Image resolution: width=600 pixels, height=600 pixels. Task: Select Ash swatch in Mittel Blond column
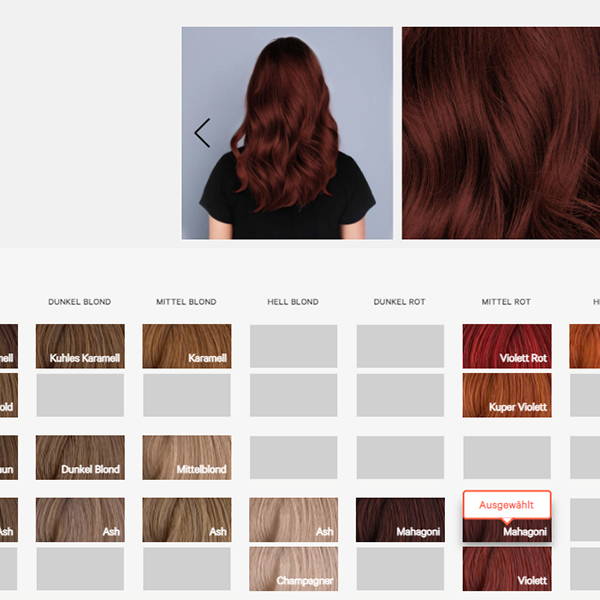pyautogui.click(x=187, y=520)
